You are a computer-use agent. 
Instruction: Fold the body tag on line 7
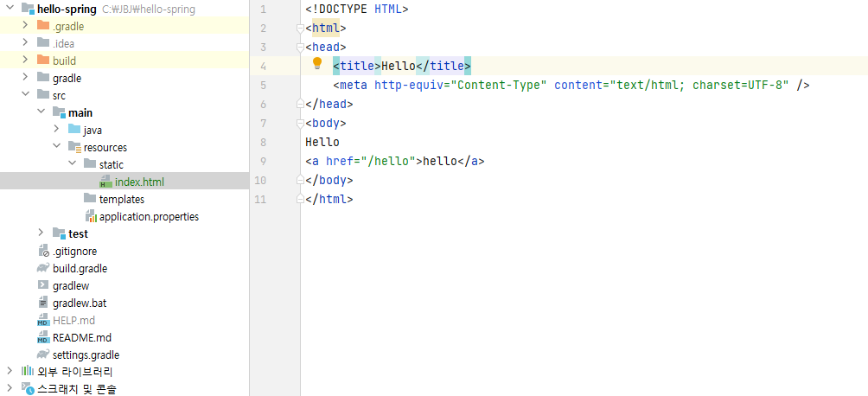(x=300, y=123)
